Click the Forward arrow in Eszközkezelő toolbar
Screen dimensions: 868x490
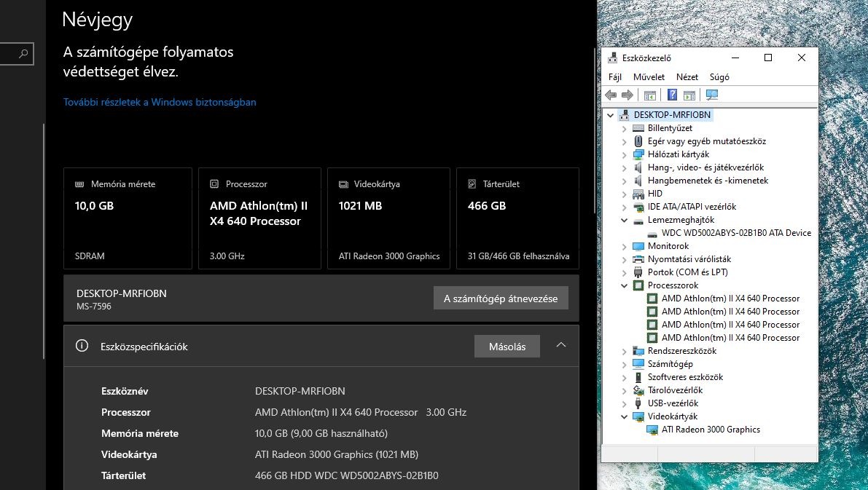pos(627,95)
